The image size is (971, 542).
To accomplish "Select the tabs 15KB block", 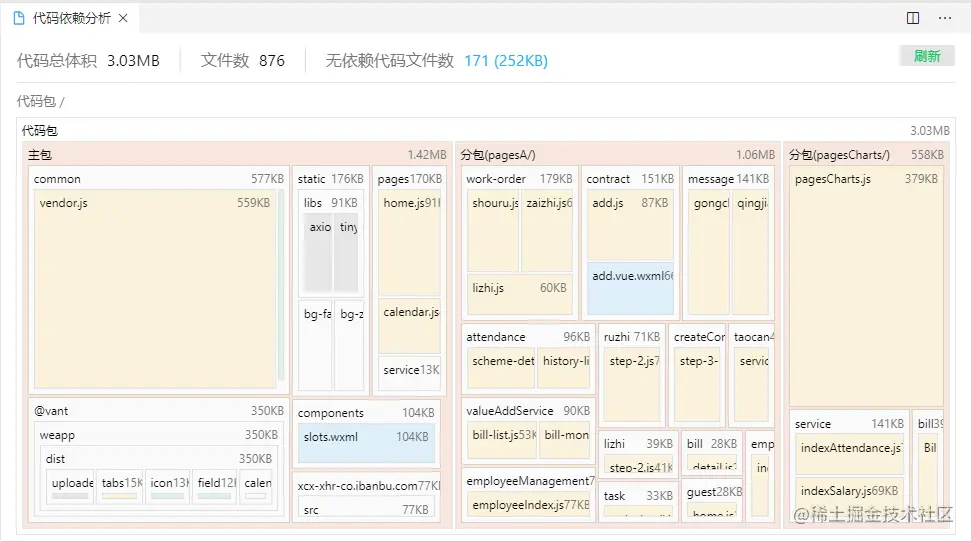I will click(120, 487).
